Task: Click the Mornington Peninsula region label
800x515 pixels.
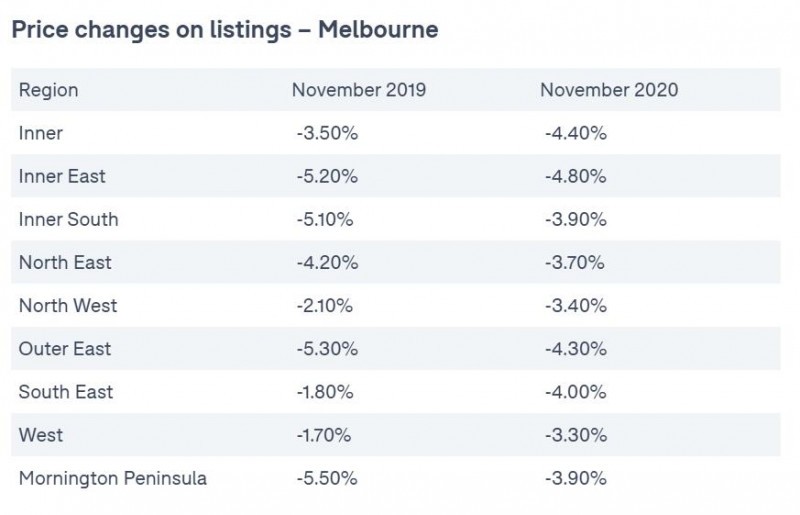Action: click(113, 478)
